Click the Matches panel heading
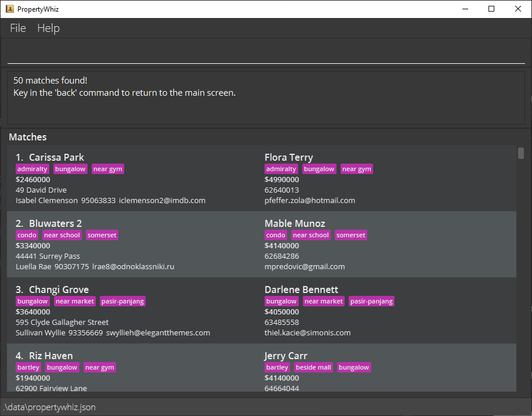This screenshot has height=416, width=532. click(x=28, y=137)
